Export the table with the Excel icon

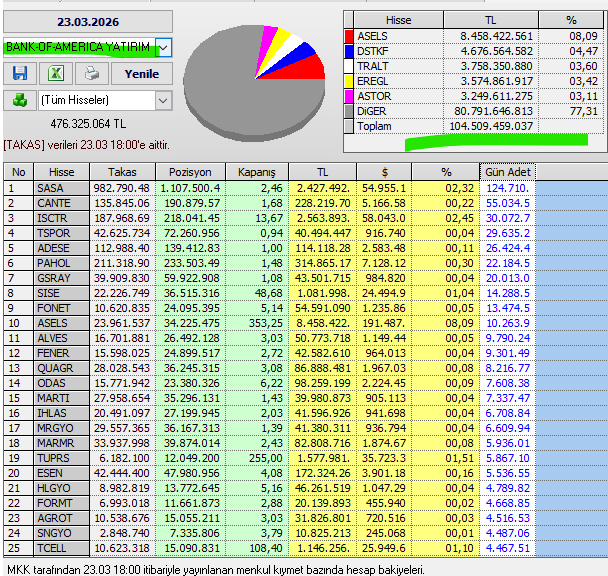click(56, 73)
